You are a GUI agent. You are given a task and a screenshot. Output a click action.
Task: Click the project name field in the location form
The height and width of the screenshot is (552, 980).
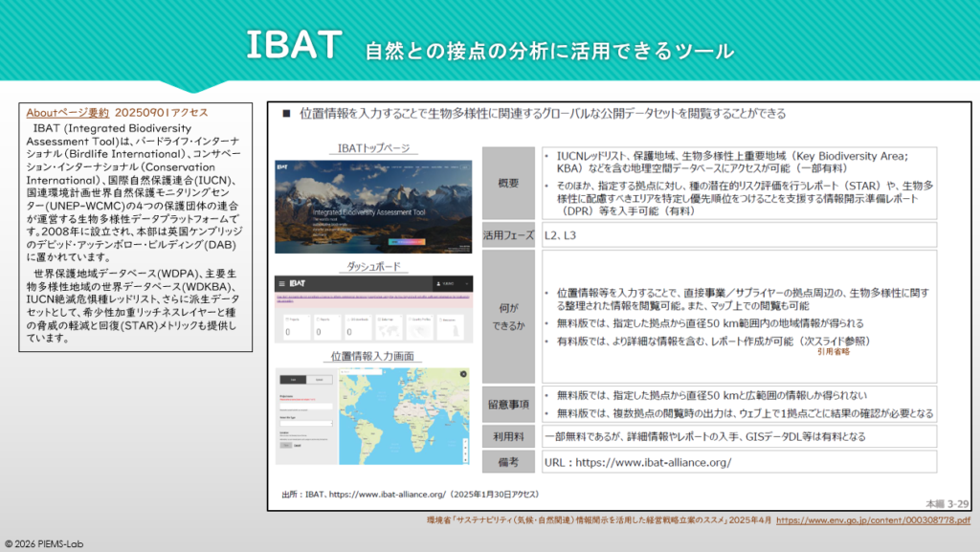(x=304, y=406)
